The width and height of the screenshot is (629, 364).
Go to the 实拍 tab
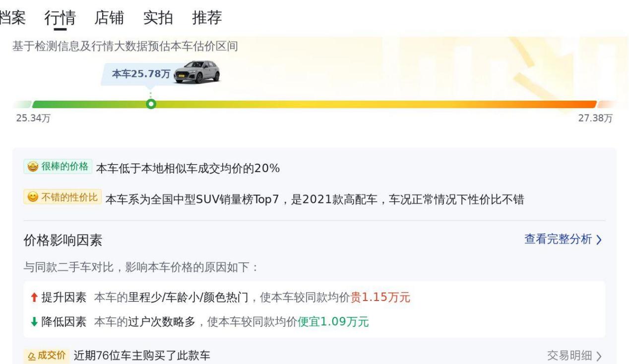click(x=158, y=18)
